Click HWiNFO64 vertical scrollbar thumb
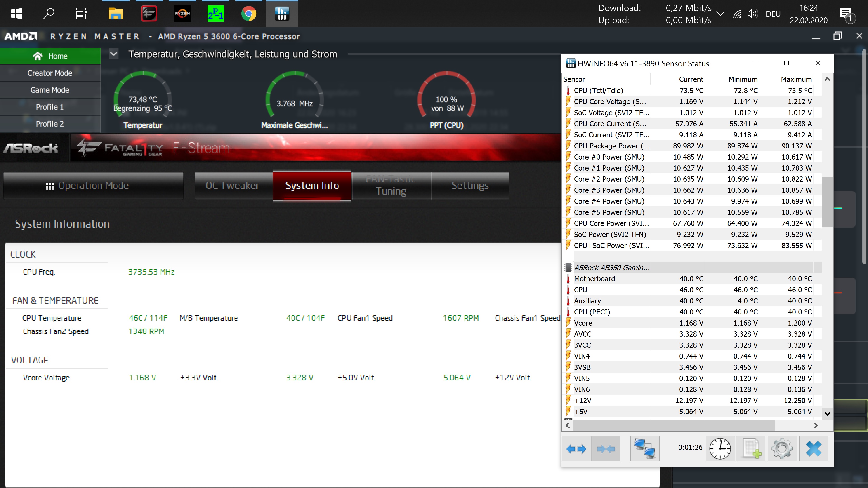Viewport: 868px width, 488px height. [827, 202]
